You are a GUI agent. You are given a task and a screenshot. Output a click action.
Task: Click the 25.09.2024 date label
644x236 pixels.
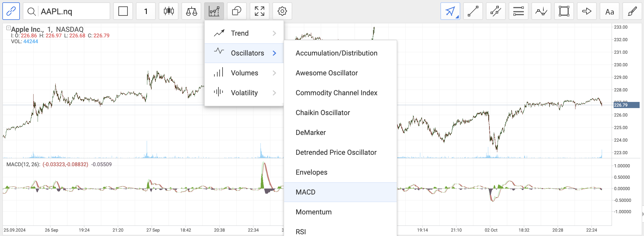point(15,230)
